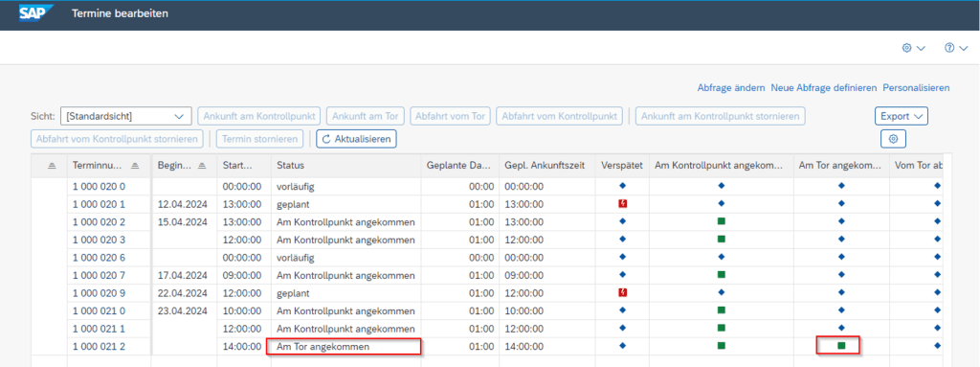980x367 pixels.
Task: Click Ankunft am Kontrollpunkt button
Action: (259, 116)
